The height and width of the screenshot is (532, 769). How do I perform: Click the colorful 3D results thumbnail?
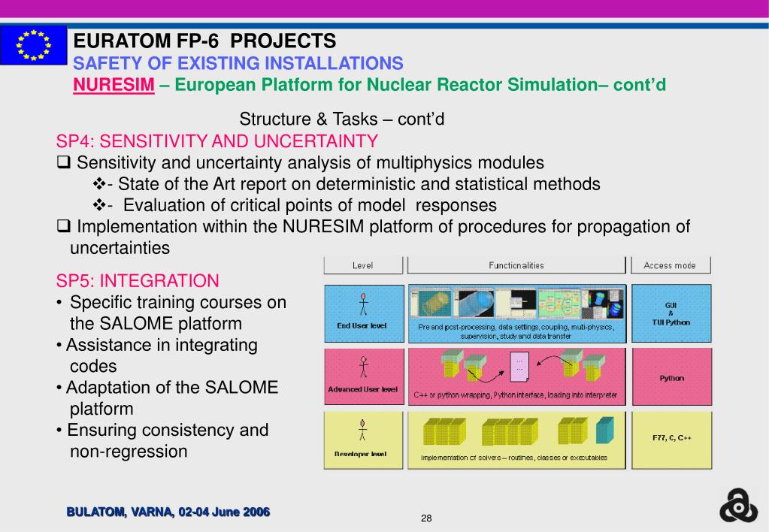point(603,303)
